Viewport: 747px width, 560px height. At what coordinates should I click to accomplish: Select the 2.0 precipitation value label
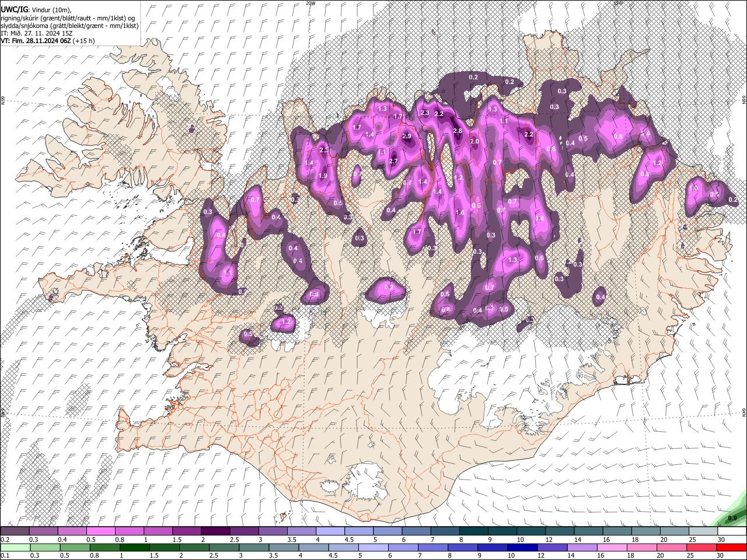tap(474, 142)
